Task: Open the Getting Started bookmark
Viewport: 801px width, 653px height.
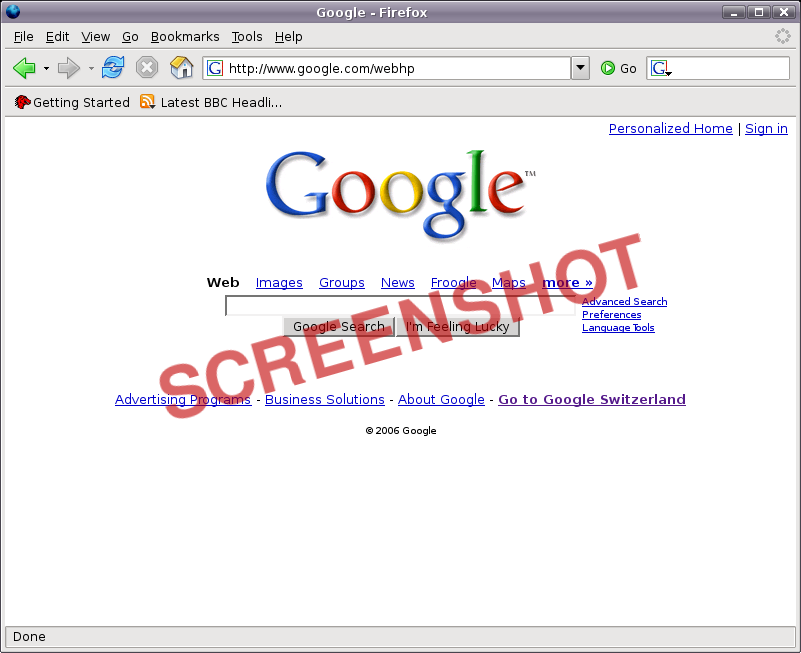Action: pos(73,102)
